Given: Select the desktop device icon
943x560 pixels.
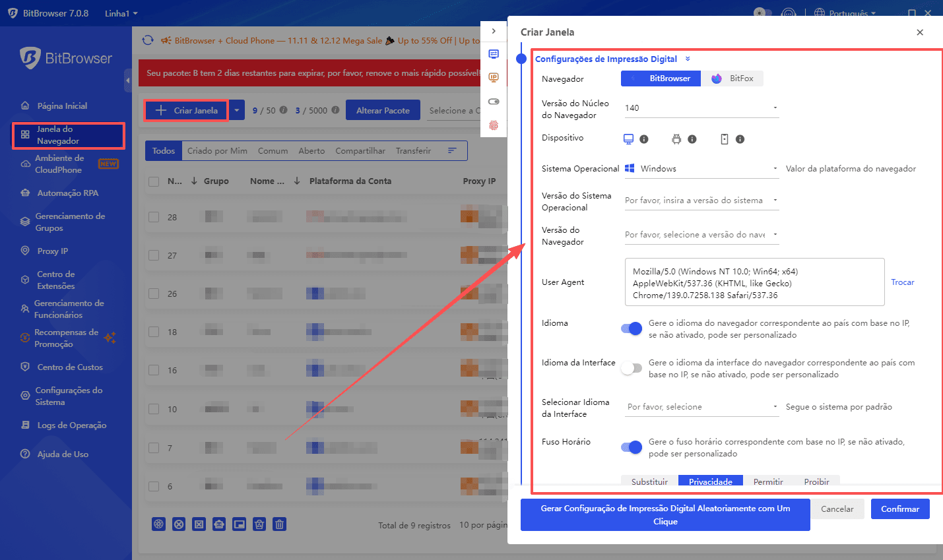Looking at the screenshot, I should point(628,139).
